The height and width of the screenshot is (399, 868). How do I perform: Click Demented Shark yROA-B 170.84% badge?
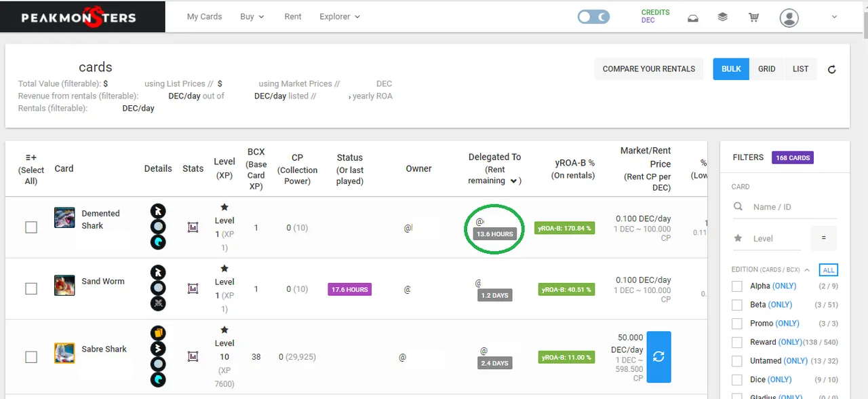[564, 228]
